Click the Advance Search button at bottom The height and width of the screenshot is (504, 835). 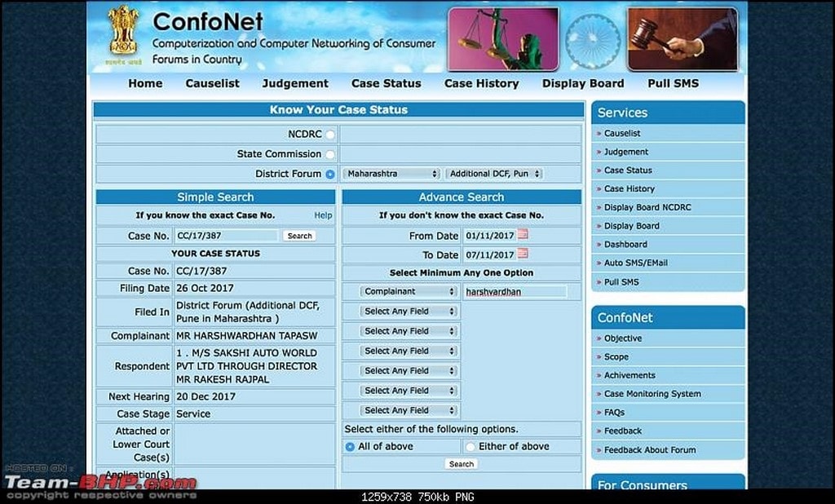tap(461, 464)
